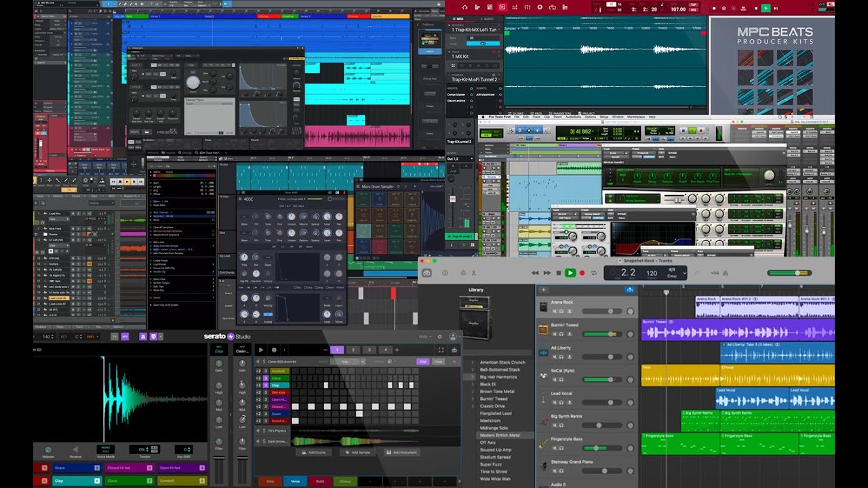This screenshot has height=488, width=868.
Task: Add a new scene with Serato plus icon
Action: (x=397, y=350)
